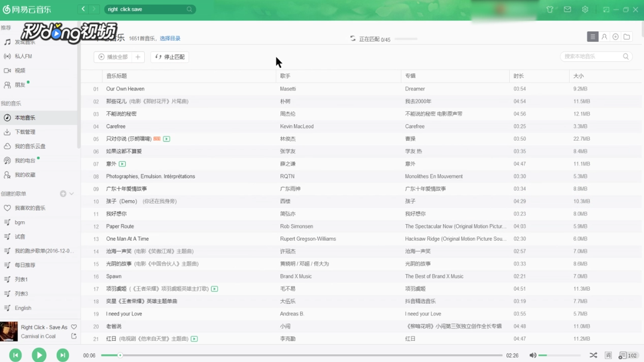Open the now playing album cover thumbnail
644x362 pixels.
click(x=9, y=331)
